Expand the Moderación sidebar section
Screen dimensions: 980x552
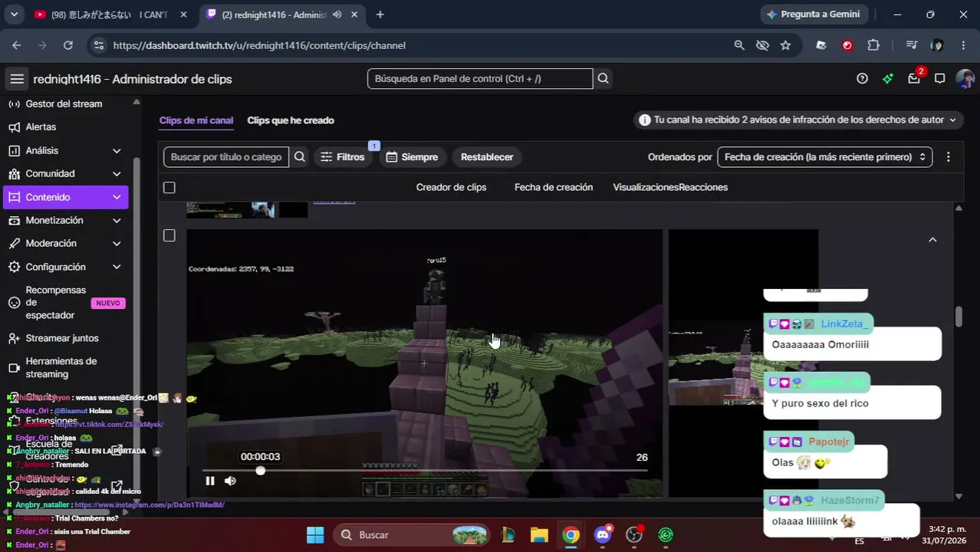[x=117, y=243]
